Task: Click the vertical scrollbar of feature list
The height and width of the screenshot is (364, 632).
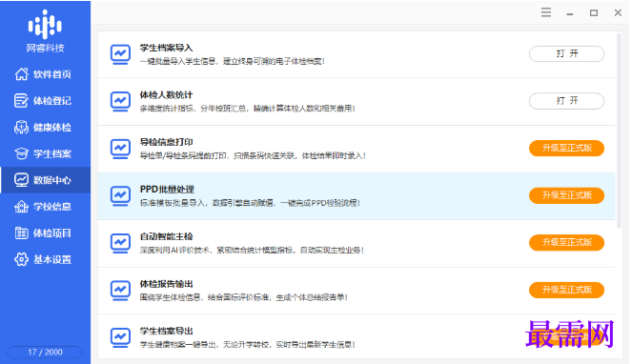Action: [x=619, y=131]
